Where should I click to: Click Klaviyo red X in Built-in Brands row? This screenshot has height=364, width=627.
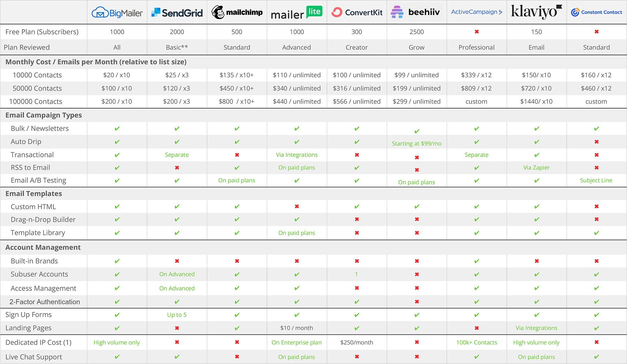pos(536,261)
